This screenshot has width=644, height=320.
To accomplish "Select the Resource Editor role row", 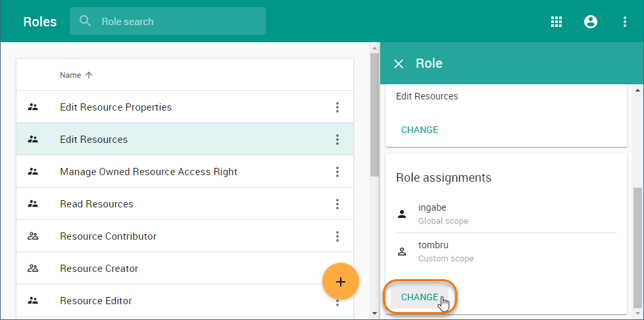I will point(96,301).
